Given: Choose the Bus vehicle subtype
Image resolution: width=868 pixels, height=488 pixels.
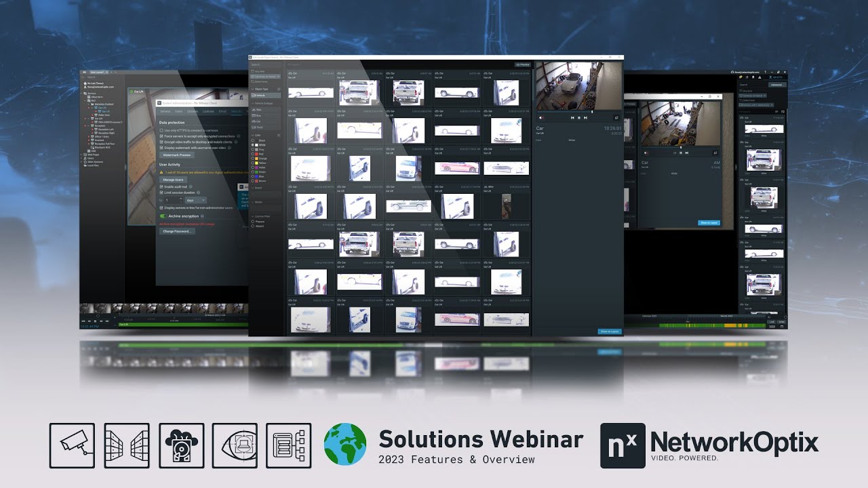Looking at the screenshot, I should pyautogui.click(x=266, y=116).
